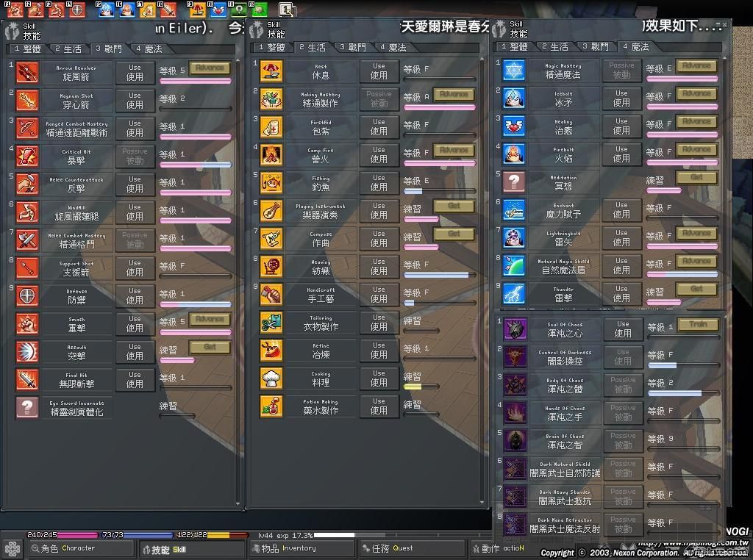Click scroll-down arrow of combat skills window
This screenshot has width=753, height=560.
click(x=238, y=503)
